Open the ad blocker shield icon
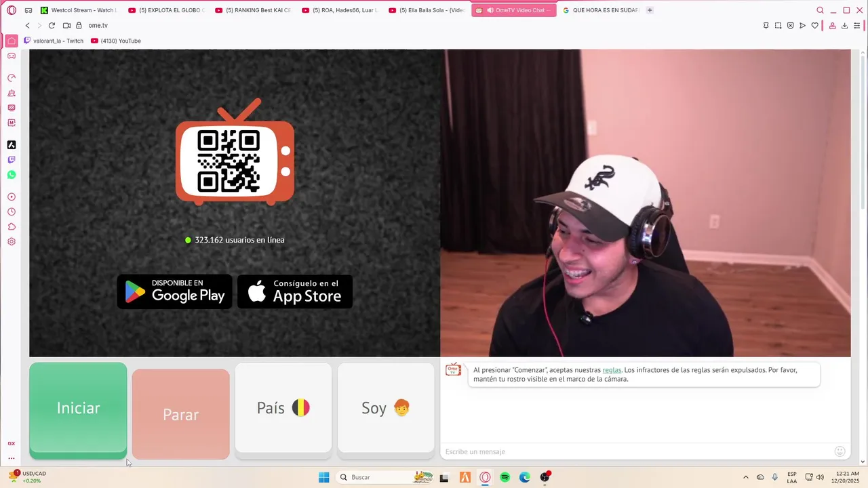868x488 pixels. (790, 26)
